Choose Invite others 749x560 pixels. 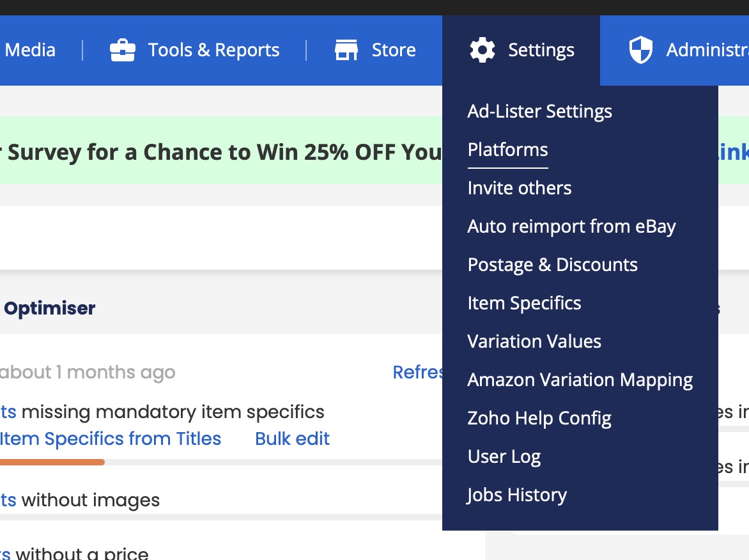tap(520, 188)
